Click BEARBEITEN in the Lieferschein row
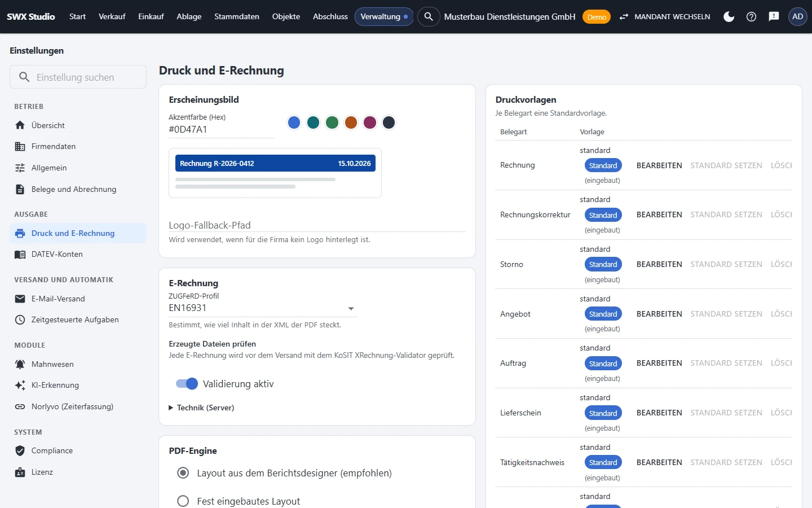Screen dimensions: 812x508 (x=659, y=413)
